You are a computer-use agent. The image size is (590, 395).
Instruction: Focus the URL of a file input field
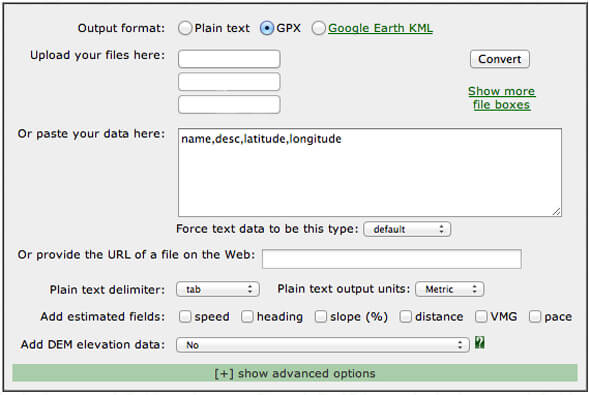pos(392,259)
